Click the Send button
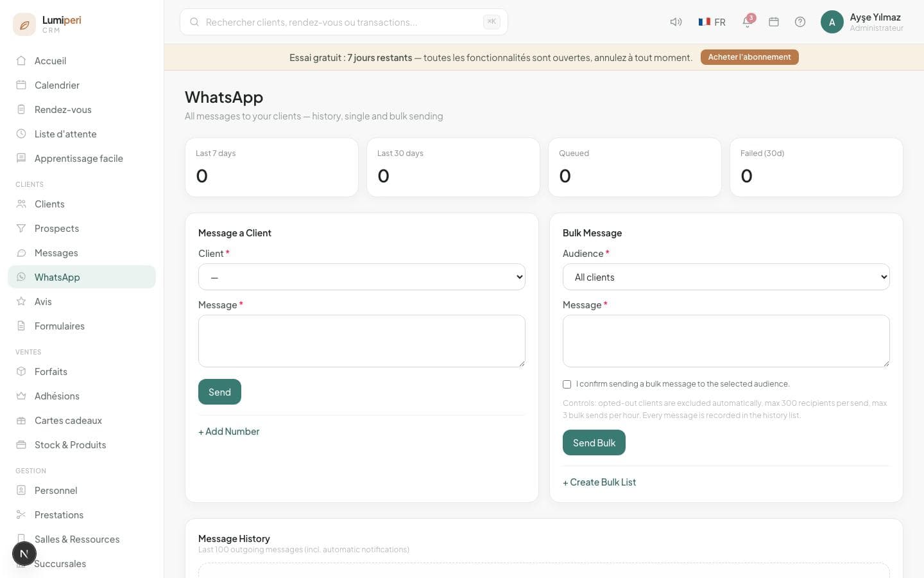 pos(219,392)
